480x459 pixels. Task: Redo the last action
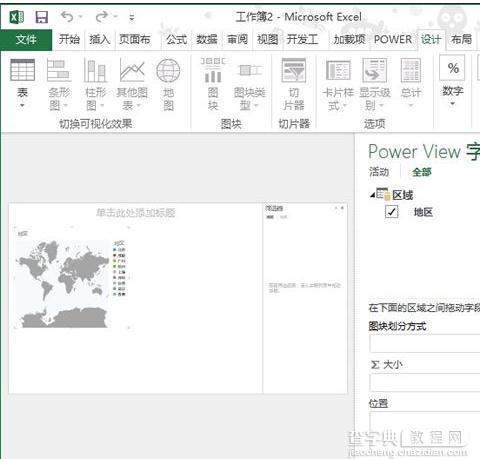tap(102, 16)
